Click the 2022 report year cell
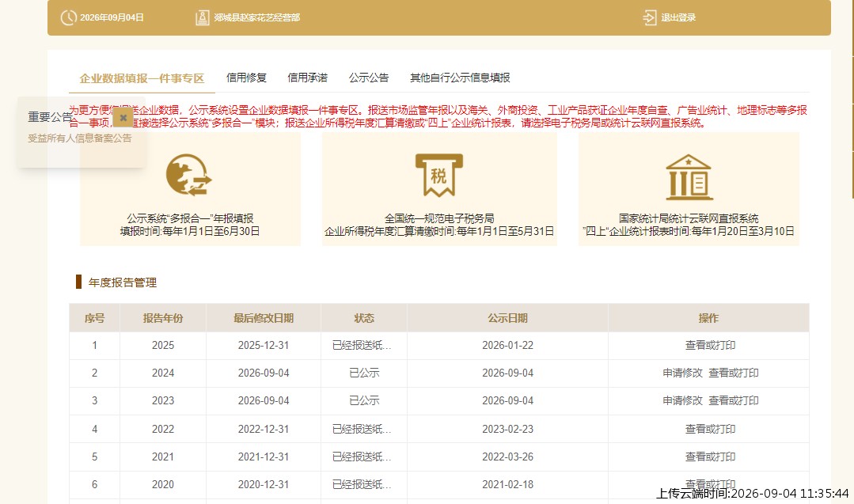 [x=163, y=429]
